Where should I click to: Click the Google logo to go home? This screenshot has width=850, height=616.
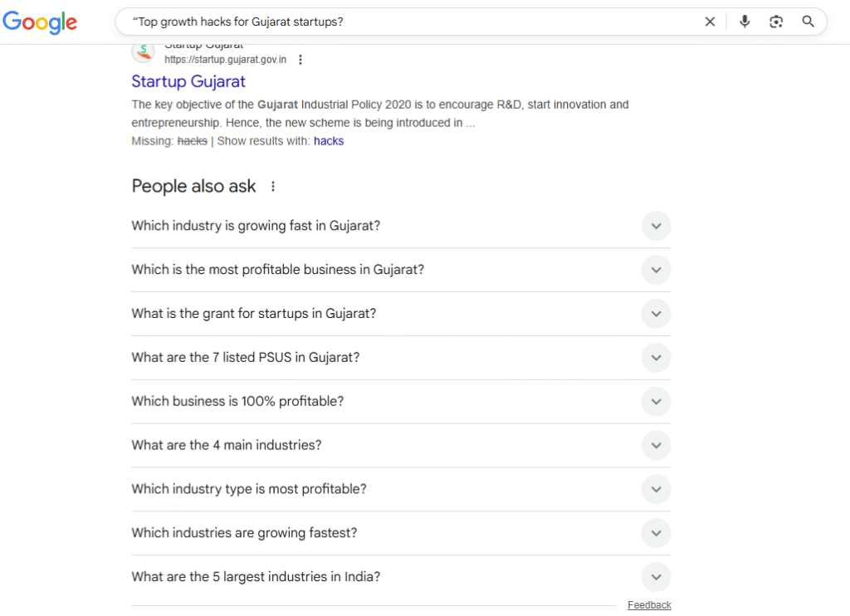[x=40, y=22]
